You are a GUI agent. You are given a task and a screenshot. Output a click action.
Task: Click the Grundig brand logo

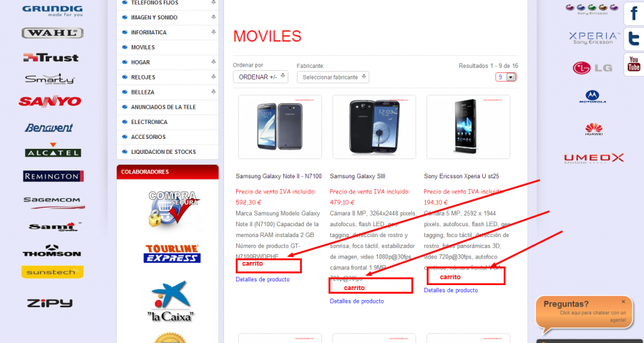coord(52,11)
